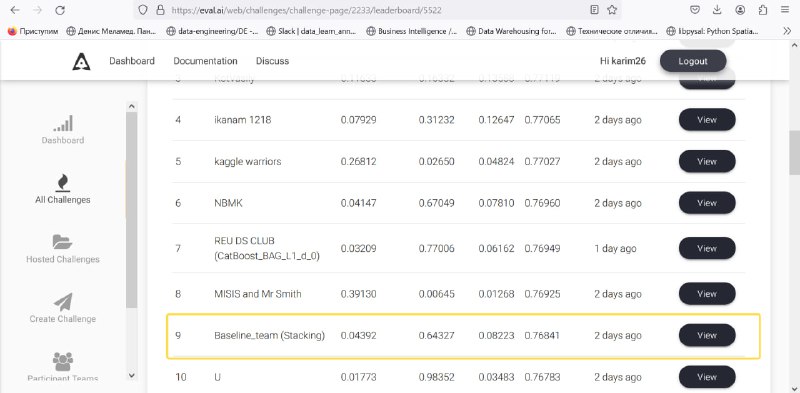This screenshot has width=800, height=393.
Task: Bookmark this page with the star icon
Action: (612, 10)
